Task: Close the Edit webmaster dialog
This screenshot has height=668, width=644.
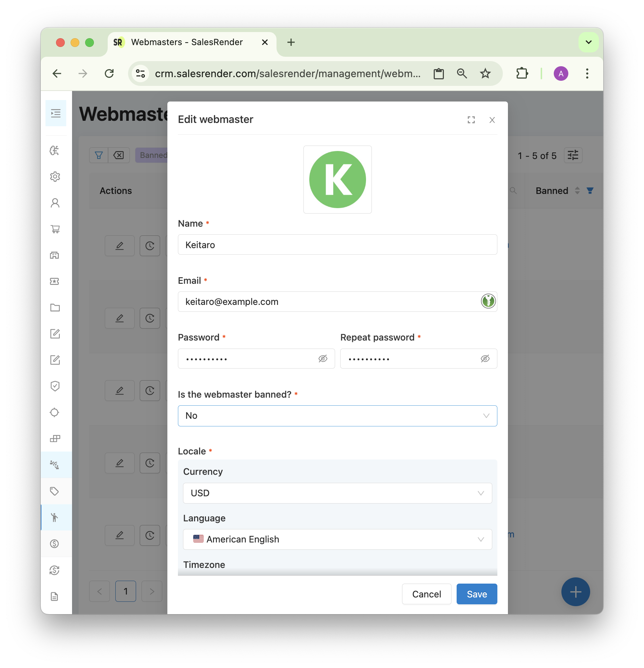Action: tap(492, 120)
